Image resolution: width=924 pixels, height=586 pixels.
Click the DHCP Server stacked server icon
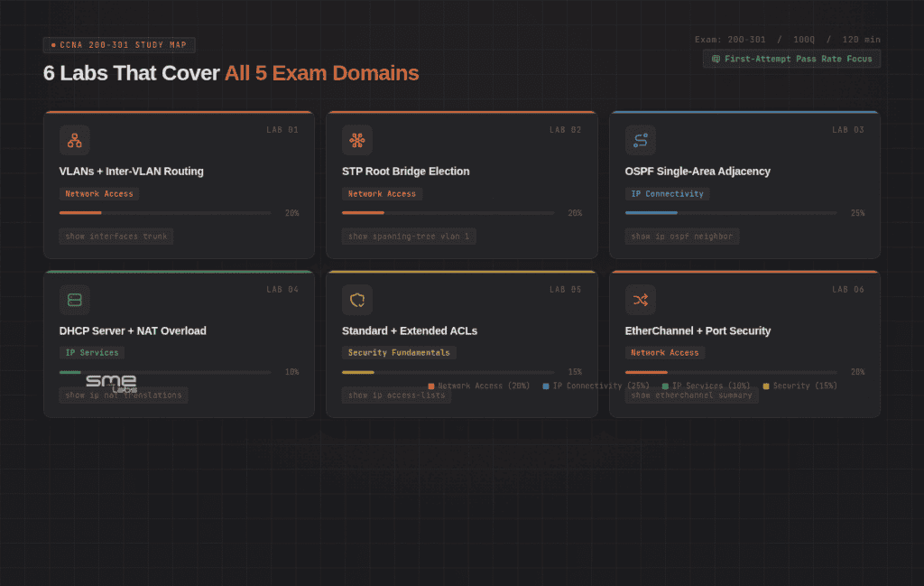click(74, 300)
